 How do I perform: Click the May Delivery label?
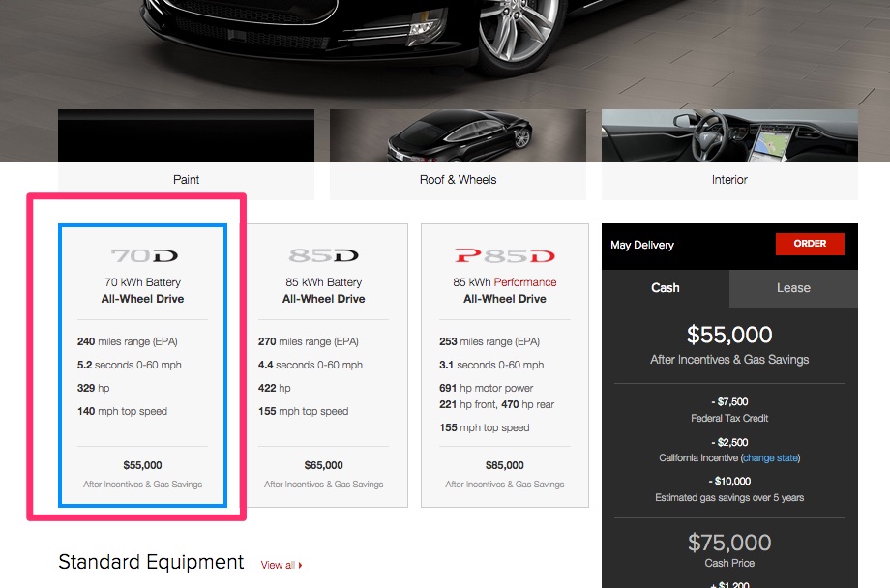click(x=642, y=246)
